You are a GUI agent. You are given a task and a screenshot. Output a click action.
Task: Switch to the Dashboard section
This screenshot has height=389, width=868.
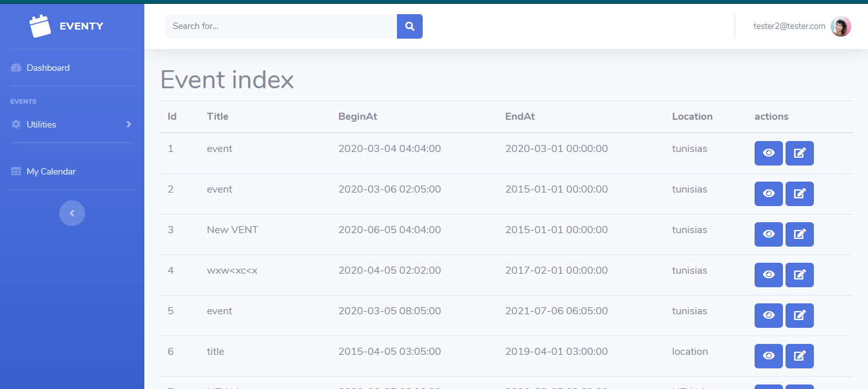(47, 67)
